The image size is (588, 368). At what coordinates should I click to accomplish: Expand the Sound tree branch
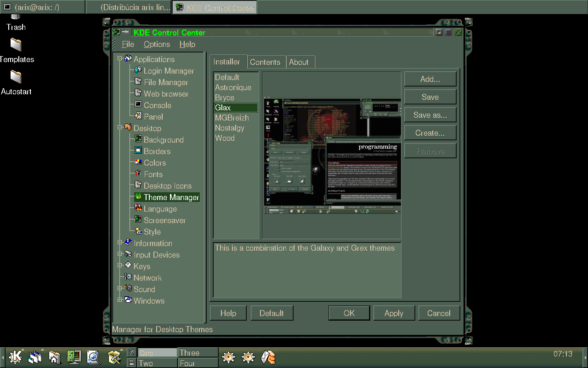click(x=120, y=288)
